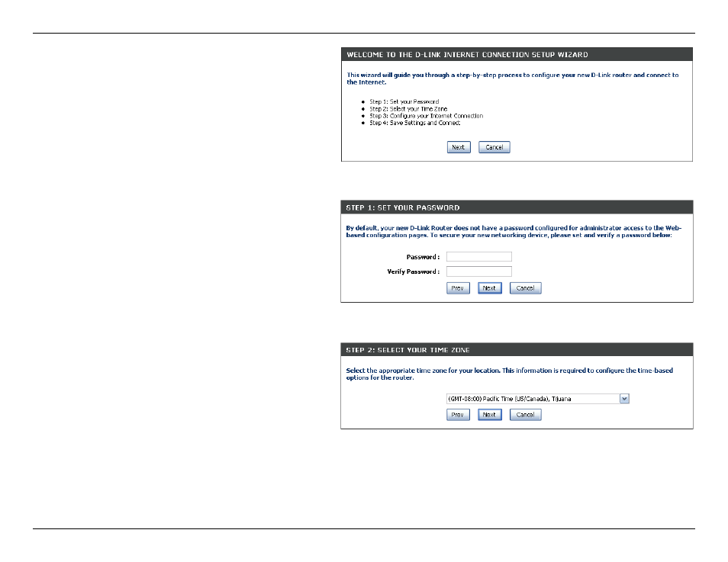Click Cancel in Step 2 time zone panel
728x562 pixels.
pos(526,415)
